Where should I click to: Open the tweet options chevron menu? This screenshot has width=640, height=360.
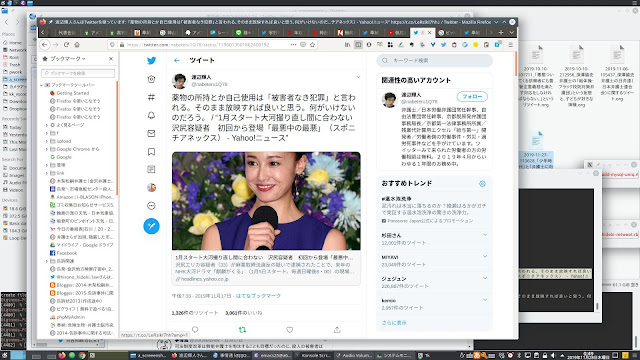pyautogui.click(x=358, y=77)
